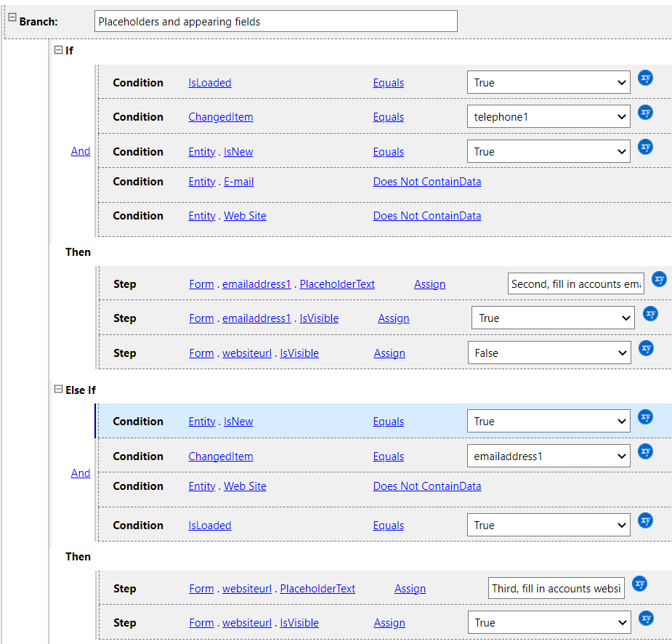Click the And operator link in the Else If block

click(x=81, y=473)
